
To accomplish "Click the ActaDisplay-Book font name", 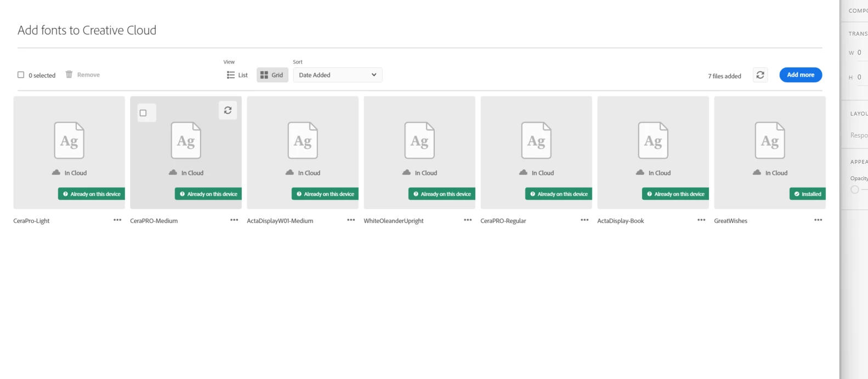I will click(x=621, y=221).
